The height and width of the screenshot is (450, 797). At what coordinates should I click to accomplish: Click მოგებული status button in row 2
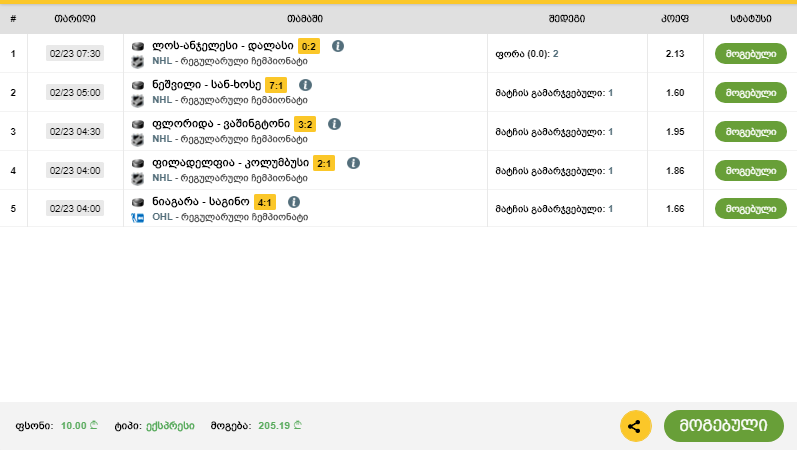(751, 93)
